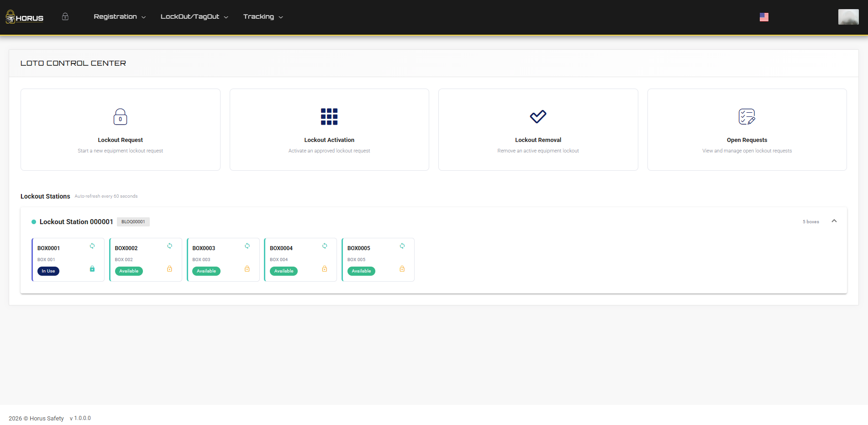Refresh BOX0001 using its refresh icon

[x=92, y=246]
